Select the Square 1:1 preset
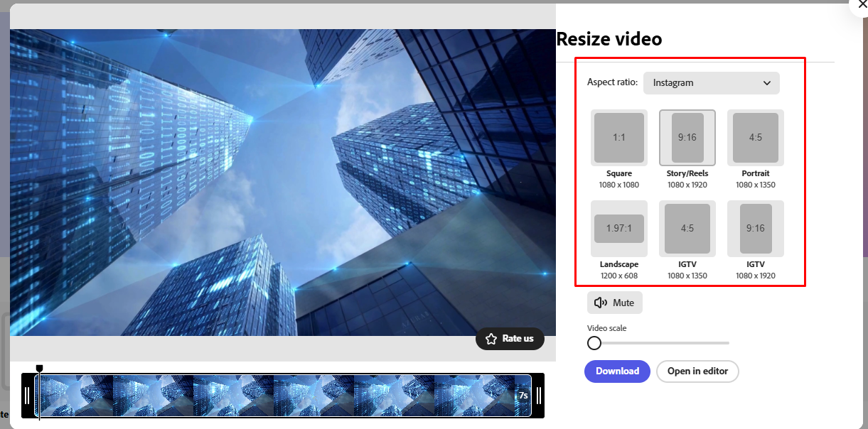868x429 pixels. click(x=619, y=138)
